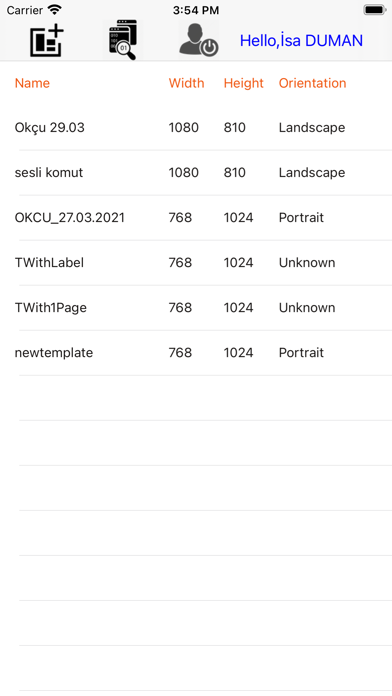Tap the battery indicator icon

[x=375, y=10]
